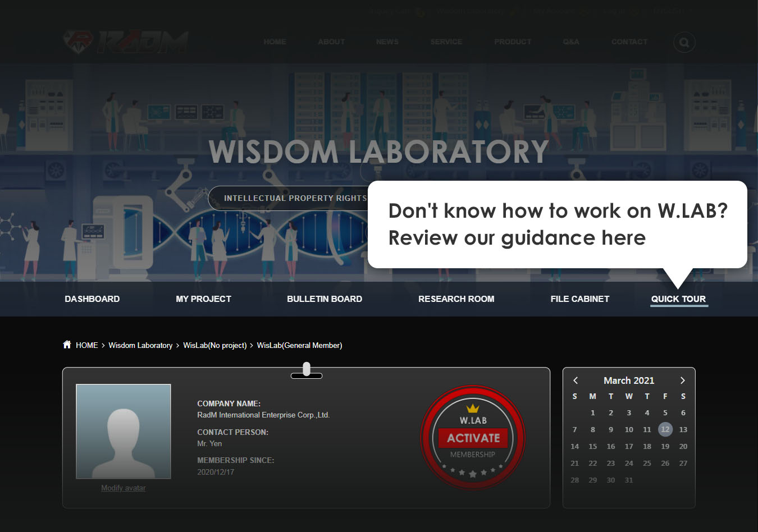This screenshot has width=758, height=532.
Task: Open the Quick Tour tab
Action: (x=678, y=299)
